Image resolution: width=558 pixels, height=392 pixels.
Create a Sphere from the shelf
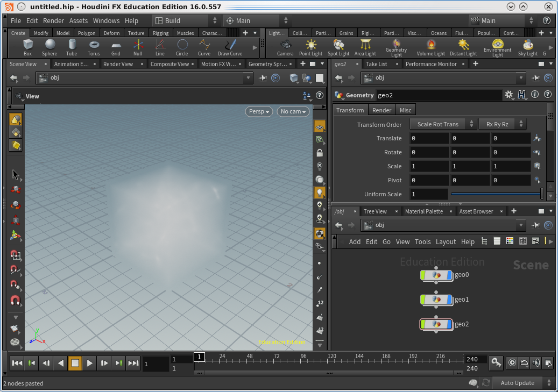click(x=50, y=46)
